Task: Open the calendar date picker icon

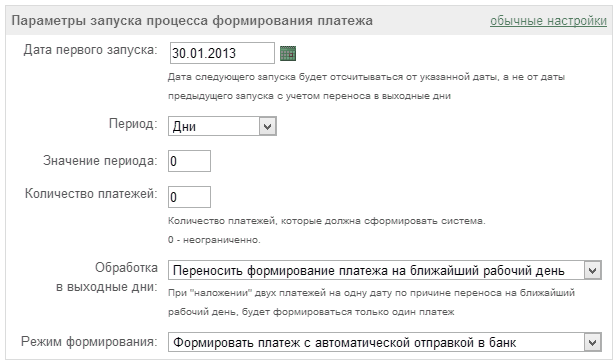Action: (x=288, y=53)
